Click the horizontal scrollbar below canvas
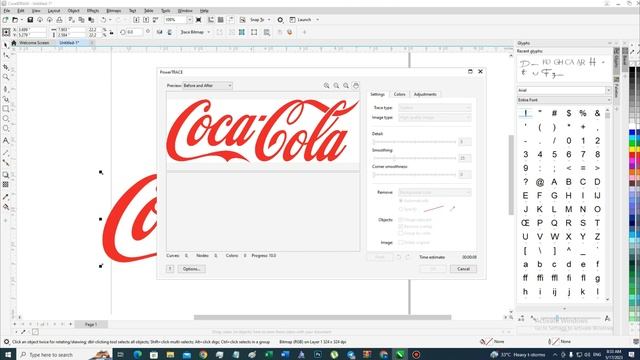640x360 pixels. 322,318
